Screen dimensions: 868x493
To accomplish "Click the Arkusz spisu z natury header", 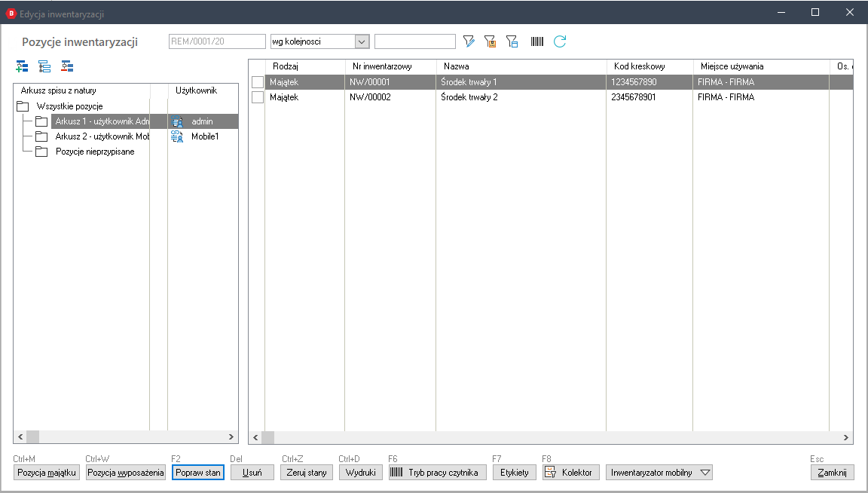I will click(82, 90).
